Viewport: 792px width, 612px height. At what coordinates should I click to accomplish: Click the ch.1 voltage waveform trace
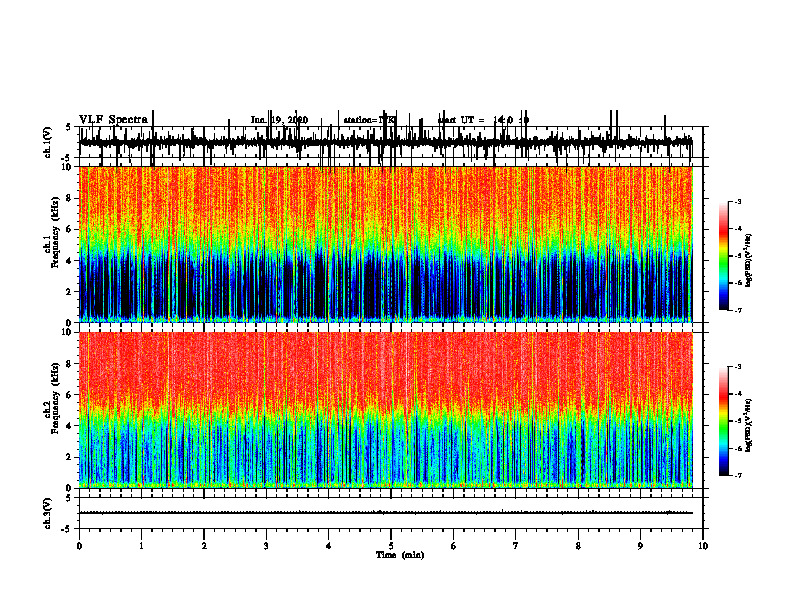[385, 143]
